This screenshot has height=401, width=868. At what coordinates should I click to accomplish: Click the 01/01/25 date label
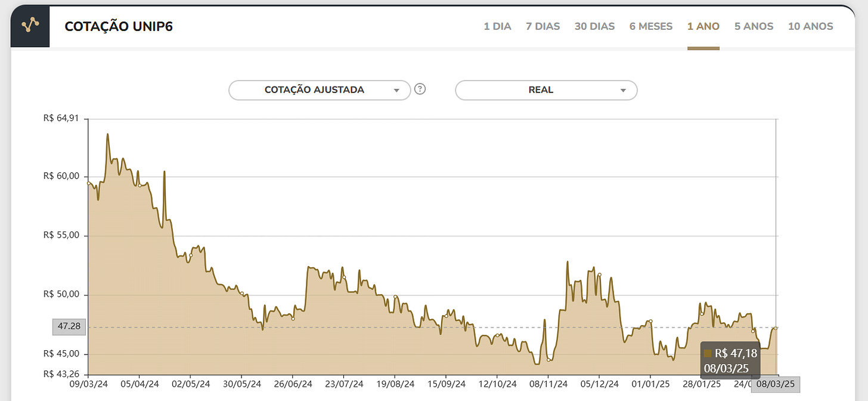[x=650, y=384]
